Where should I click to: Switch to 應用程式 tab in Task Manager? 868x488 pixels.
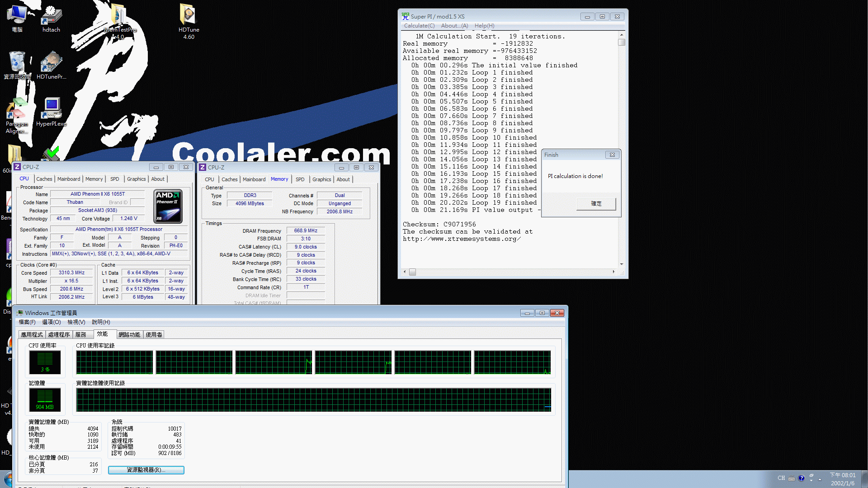pos(32,335)
